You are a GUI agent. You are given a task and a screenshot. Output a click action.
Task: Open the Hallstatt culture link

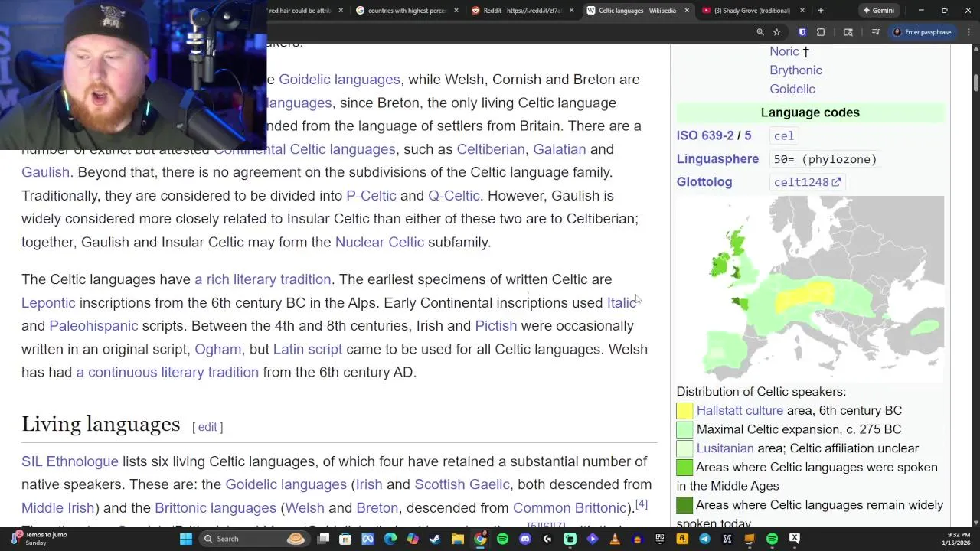click(x=740, y=411)
